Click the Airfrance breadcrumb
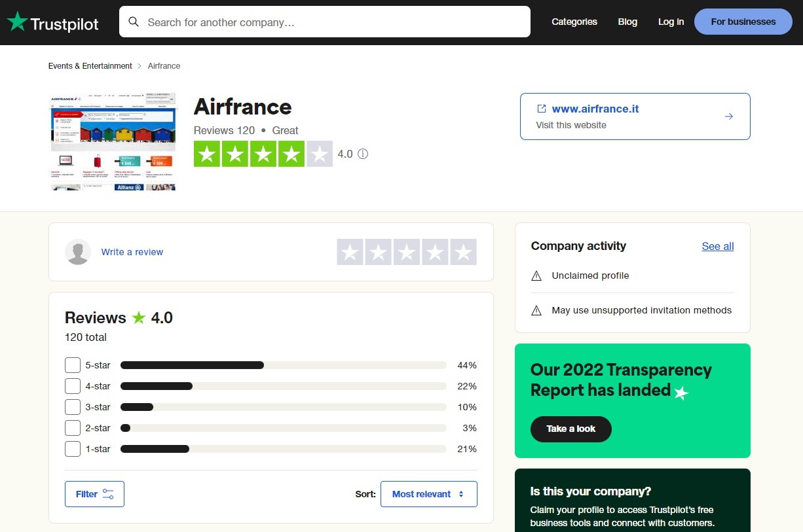Image resolution: width=803 pixels, height=532 pixels. pos(164,66)
